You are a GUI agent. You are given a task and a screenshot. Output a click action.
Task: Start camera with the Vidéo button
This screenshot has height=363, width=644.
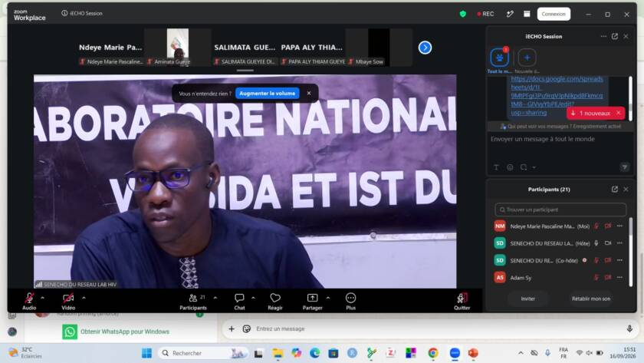pos(68,301)
